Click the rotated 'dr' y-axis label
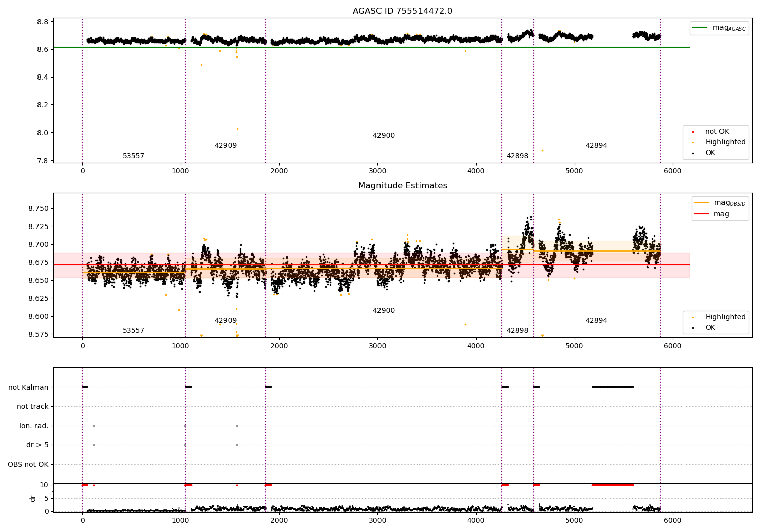 tap(33, 498)
